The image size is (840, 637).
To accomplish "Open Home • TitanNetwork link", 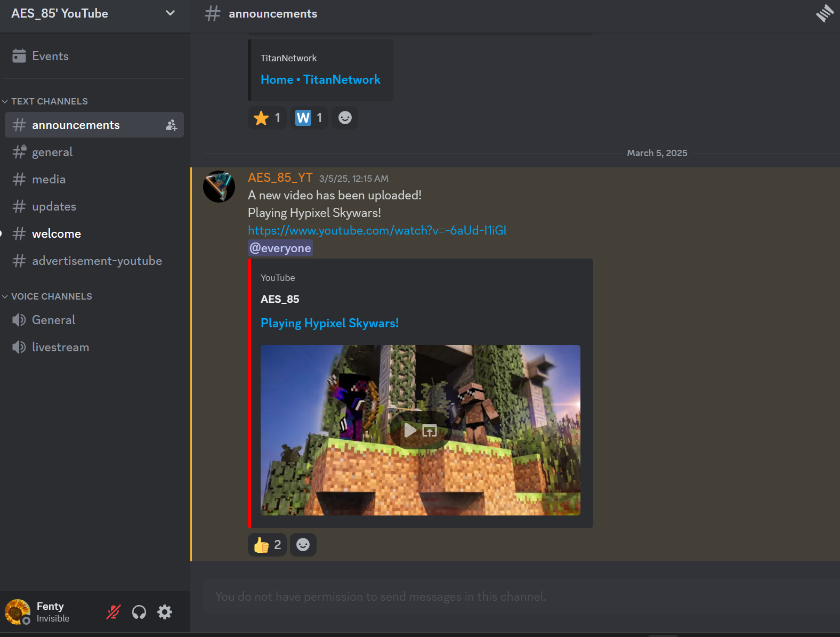I will point(320,79).
